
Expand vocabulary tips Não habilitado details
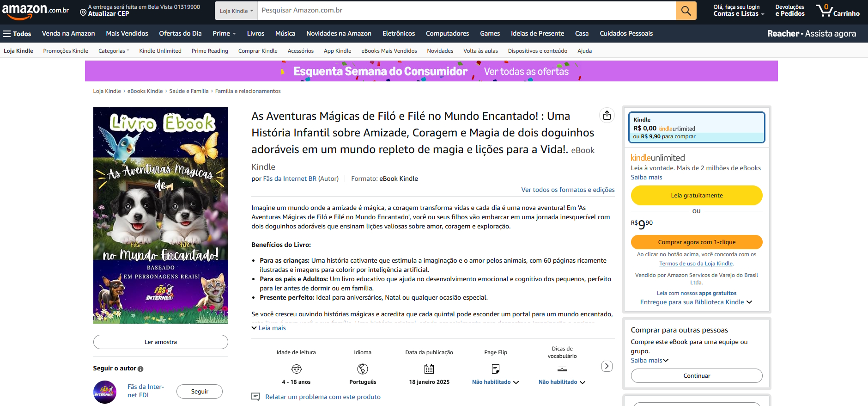562,382
